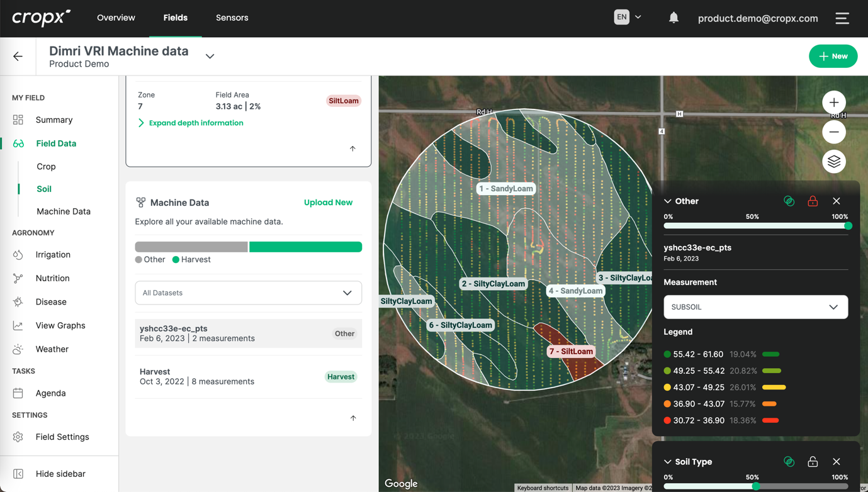Click the notifications bell icon
Viewport: 868px width, 492px height.
[674, 18]
